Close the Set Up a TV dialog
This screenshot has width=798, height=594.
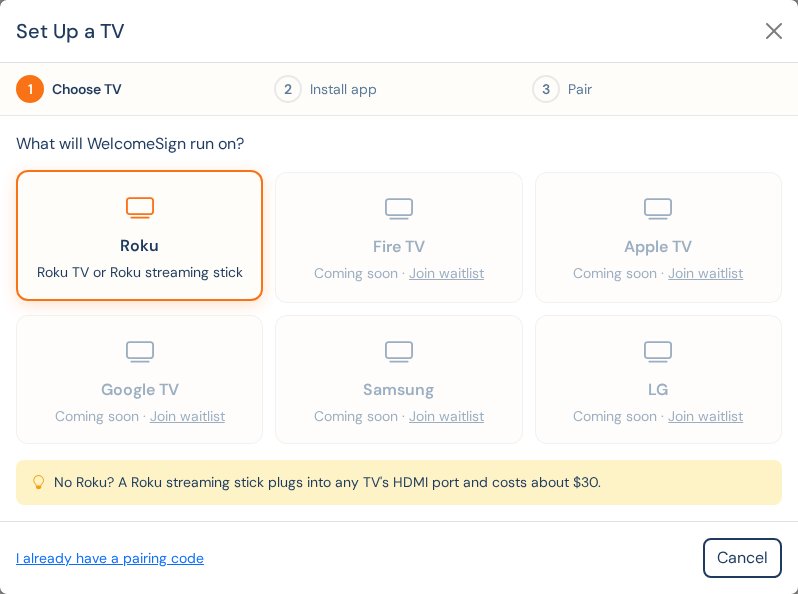774,31
